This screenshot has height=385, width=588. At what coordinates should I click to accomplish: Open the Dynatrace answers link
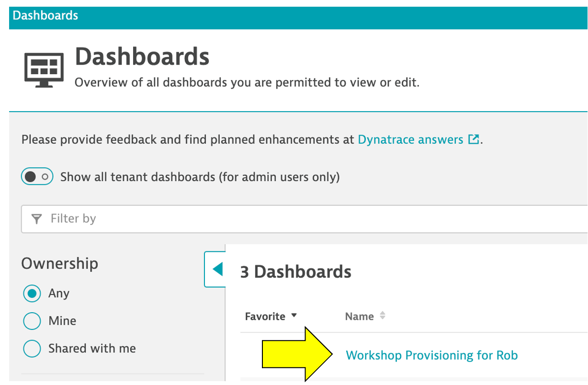(x=410, y=140)
